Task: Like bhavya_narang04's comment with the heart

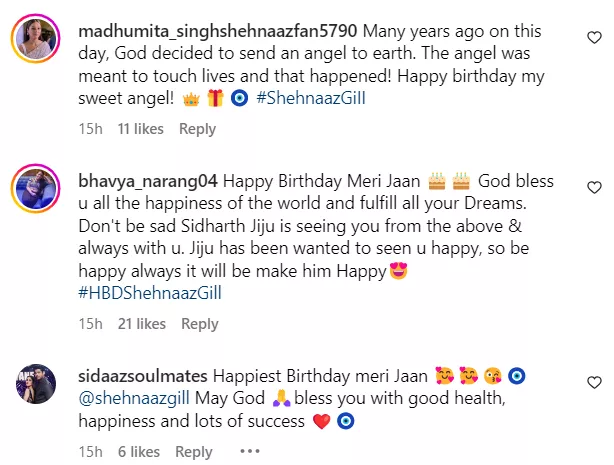Action: [x=594, y=188]
